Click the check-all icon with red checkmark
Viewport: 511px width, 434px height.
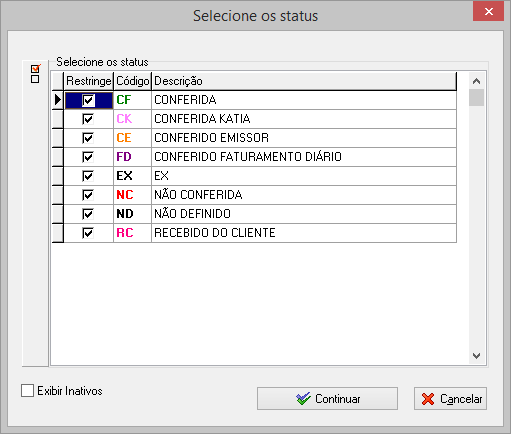pos(35,69)
